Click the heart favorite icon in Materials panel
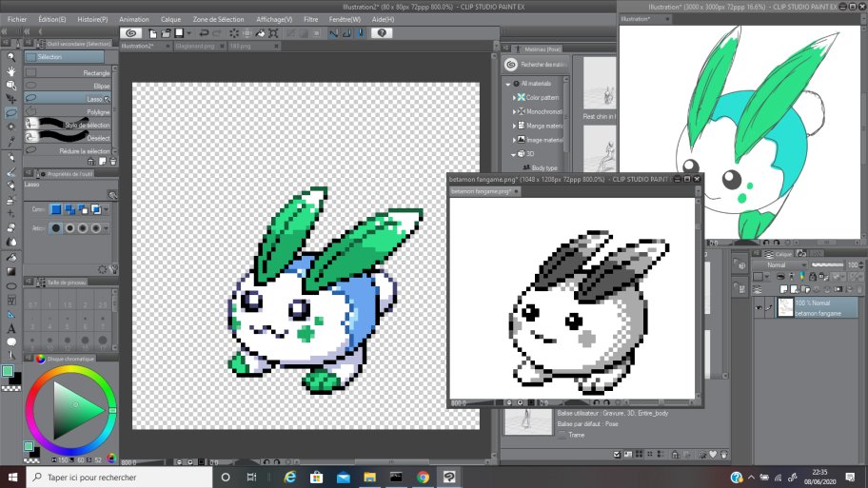868x488 pixels. click(713, 455)
